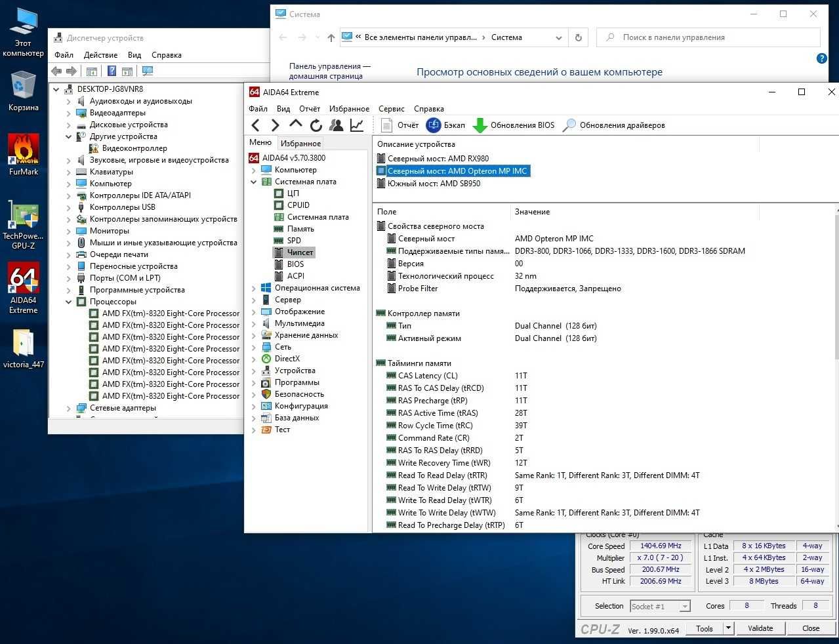Expand Компьютер node in AIDA64 tree
This screenshot has width=839, height=644.
pyautogui.click(x=254, y=170)
